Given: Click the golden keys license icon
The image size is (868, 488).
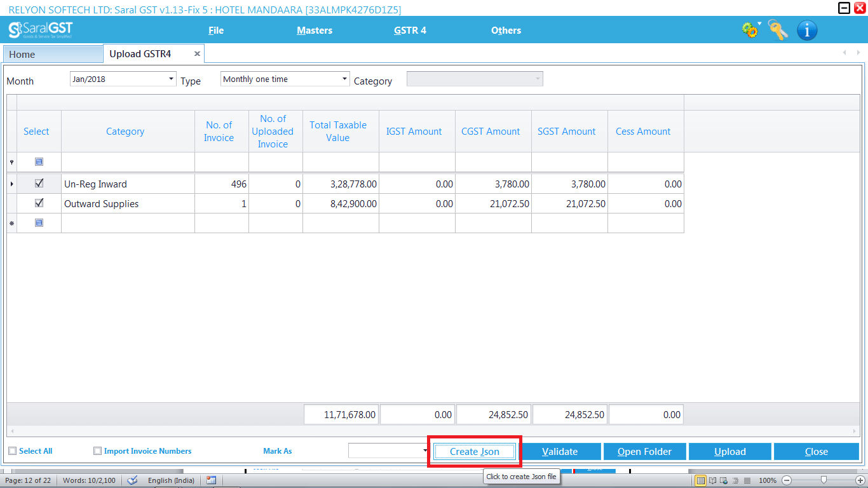Looking at the screenshot, I should tap(778, 30).
